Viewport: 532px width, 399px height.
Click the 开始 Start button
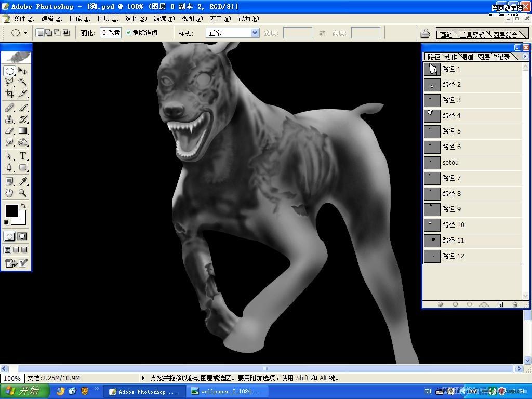pyautogui.click(x=25, y=391)
